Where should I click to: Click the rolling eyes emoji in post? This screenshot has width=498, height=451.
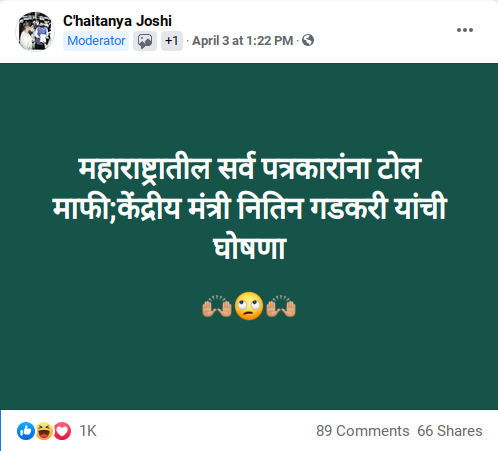[249, 306]
